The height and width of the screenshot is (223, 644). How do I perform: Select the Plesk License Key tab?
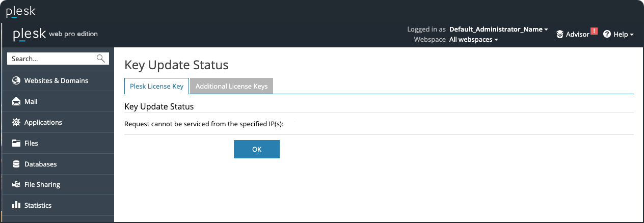tap(156, 87)
